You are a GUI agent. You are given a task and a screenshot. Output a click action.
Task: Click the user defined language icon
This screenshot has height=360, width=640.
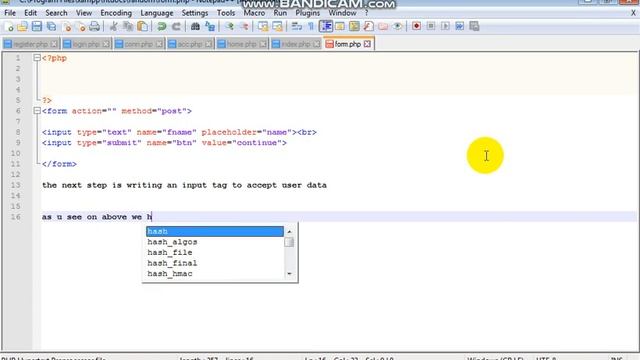click(x=340, y=27)
